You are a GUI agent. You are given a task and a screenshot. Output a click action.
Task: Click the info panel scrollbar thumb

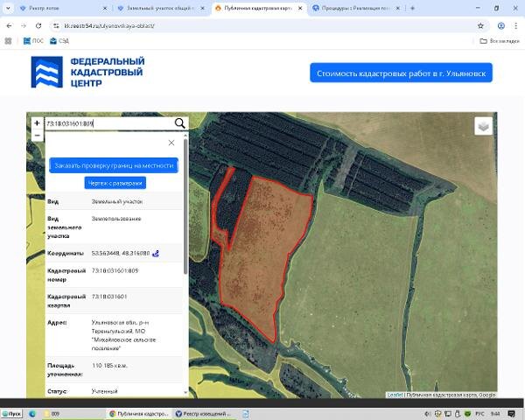(x=185, y=206)
